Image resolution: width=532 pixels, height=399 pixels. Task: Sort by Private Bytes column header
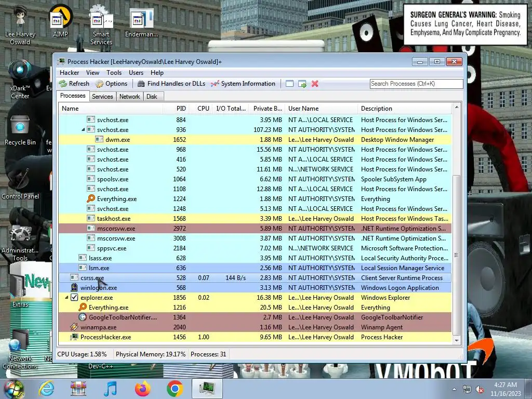tap(268, 108)
